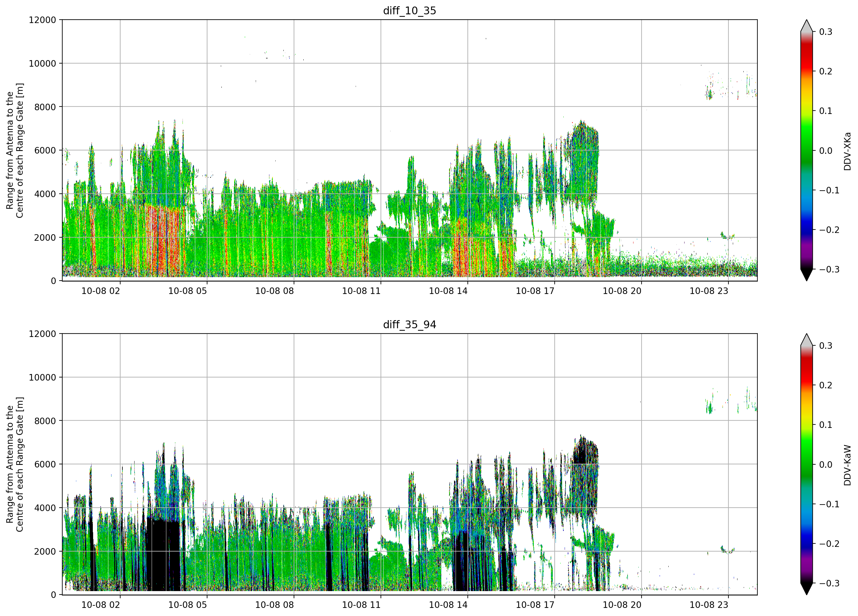Click the 2000 tick in diff_35_94 plot

(x=45, y=552)
